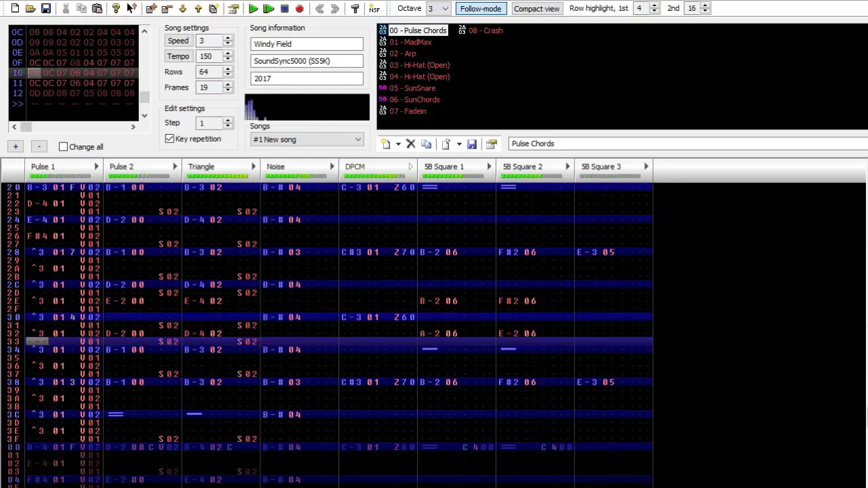Edit the instrument name field Pulse Chords
Screen dimensions: 868x488
pos(688,144)
